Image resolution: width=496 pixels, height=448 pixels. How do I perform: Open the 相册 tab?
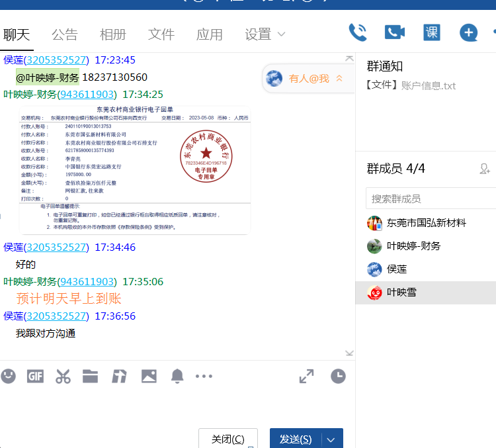coord(113,34)
